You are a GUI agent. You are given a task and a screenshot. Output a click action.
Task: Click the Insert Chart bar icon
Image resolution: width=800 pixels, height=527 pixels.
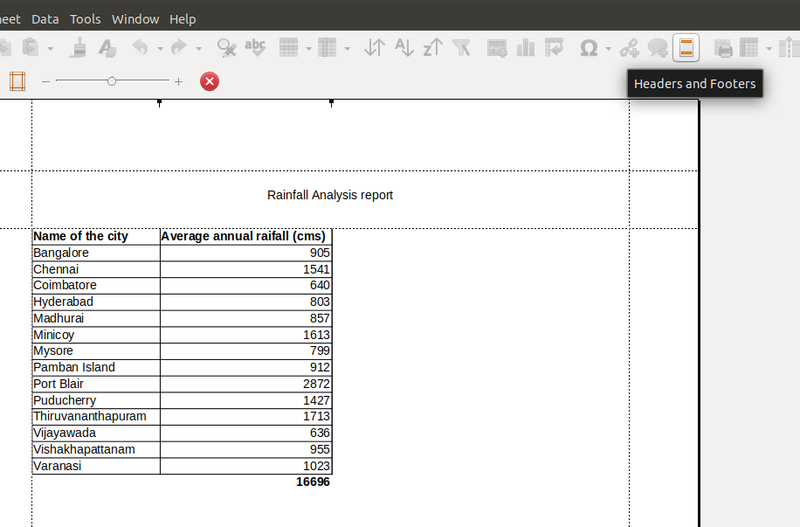tap(526, 48)
